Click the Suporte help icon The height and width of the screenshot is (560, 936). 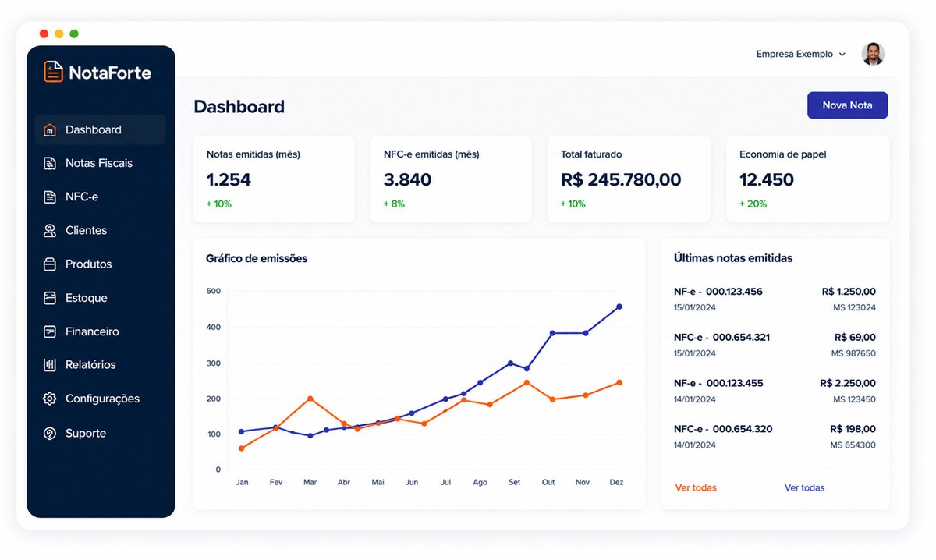(50, 434)
